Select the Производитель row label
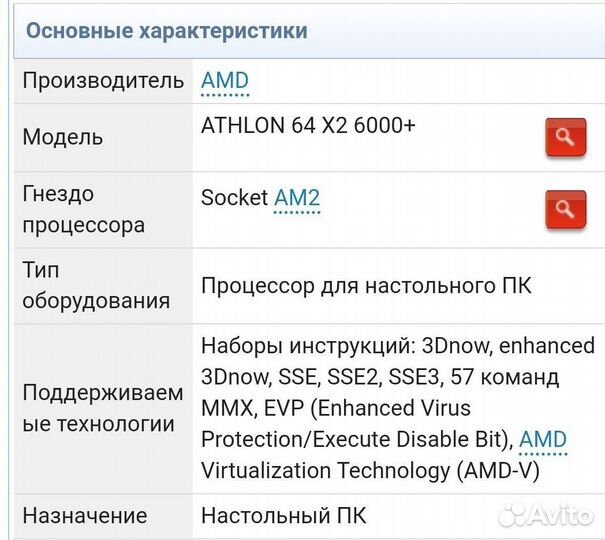Screen dimensions: 605x540 (x=103, y=81)
